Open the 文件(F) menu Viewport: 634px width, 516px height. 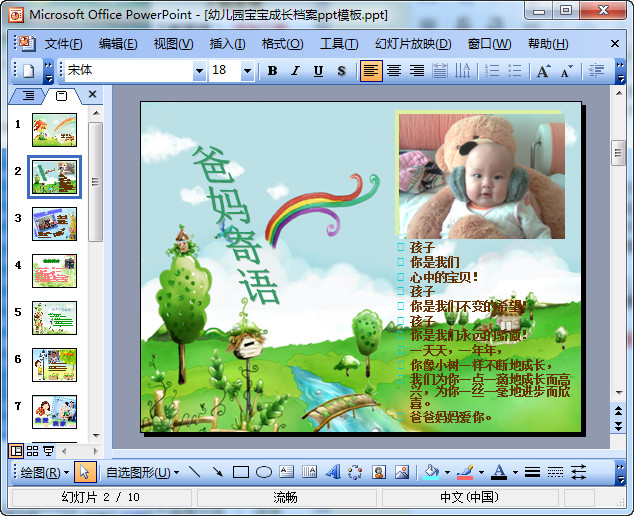point(63,44)
